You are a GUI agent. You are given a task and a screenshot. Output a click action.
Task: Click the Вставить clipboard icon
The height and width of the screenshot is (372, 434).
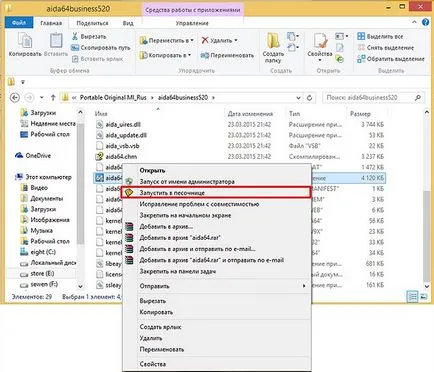pyautogui.click(x=56, y=44)
